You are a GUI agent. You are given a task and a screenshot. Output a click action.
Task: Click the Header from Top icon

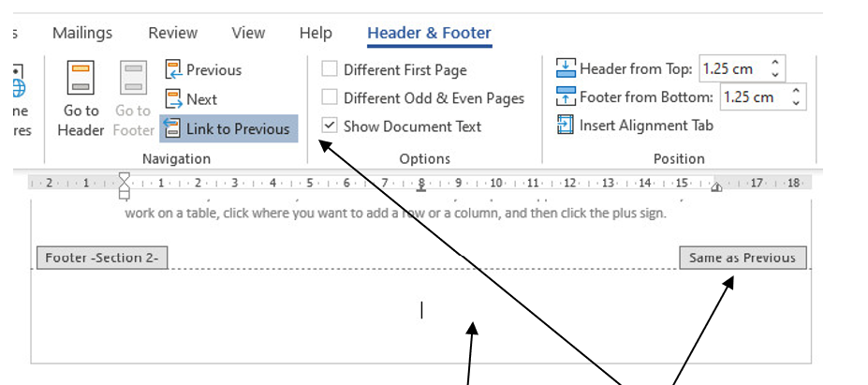(x=566, y=68)
